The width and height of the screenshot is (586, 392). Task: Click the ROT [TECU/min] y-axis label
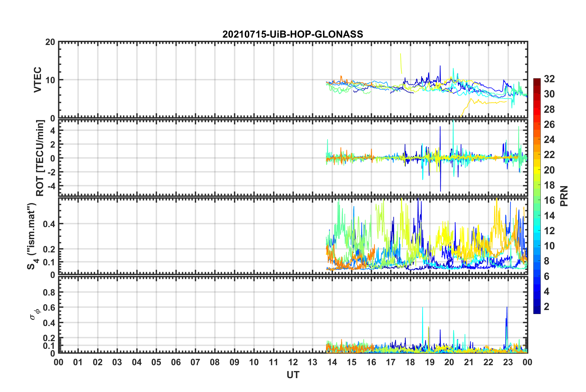[40, 158]
